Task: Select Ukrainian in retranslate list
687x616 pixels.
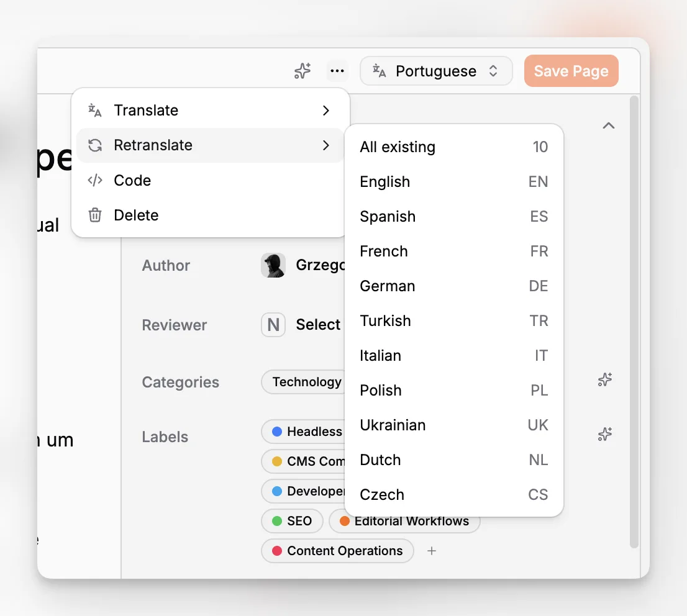Action: 453,425
